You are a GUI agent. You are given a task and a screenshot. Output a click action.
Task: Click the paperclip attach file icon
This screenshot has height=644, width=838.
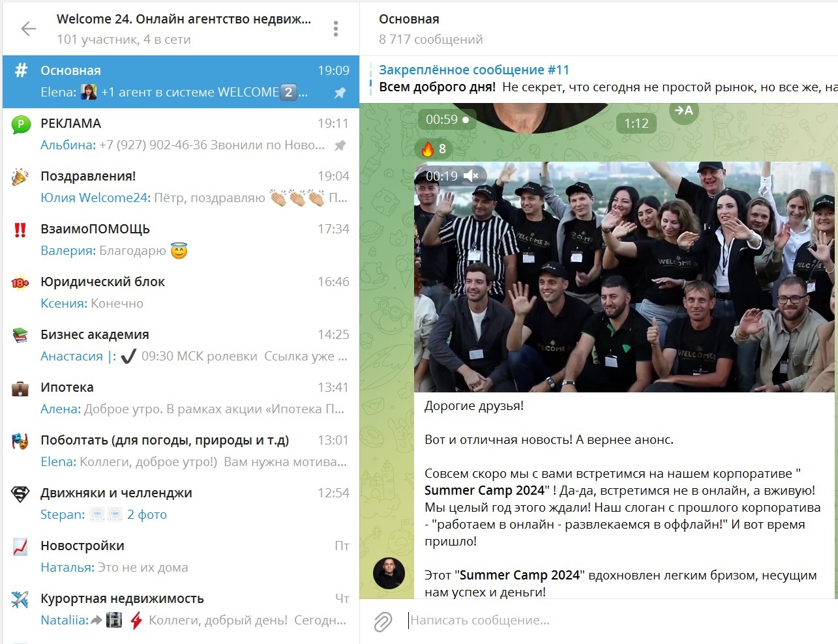(383, 622)
